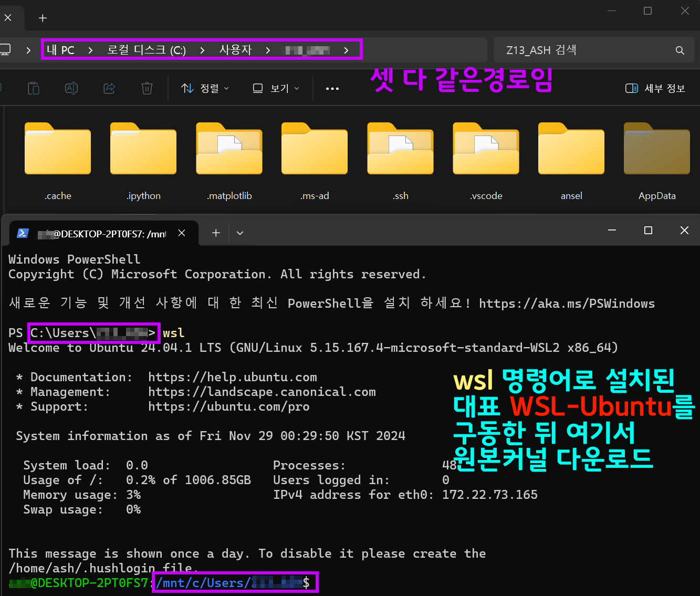Open https://help.ubuntu.com link

pos(233,377)
